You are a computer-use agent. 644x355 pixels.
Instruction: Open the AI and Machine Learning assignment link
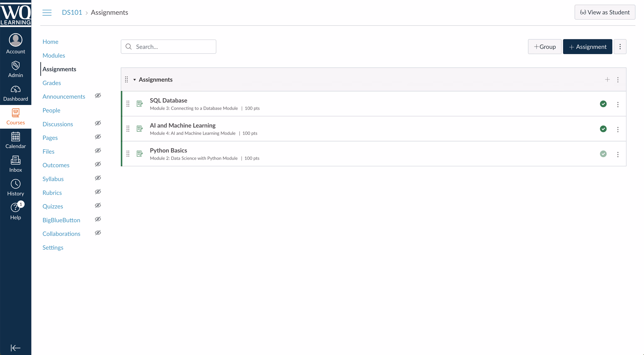pos(183,125)
